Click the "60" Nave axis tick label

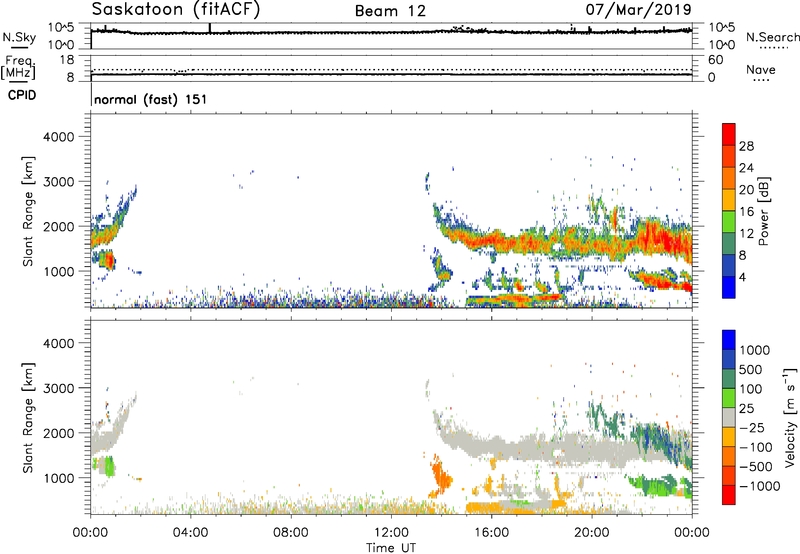point(715,60)
